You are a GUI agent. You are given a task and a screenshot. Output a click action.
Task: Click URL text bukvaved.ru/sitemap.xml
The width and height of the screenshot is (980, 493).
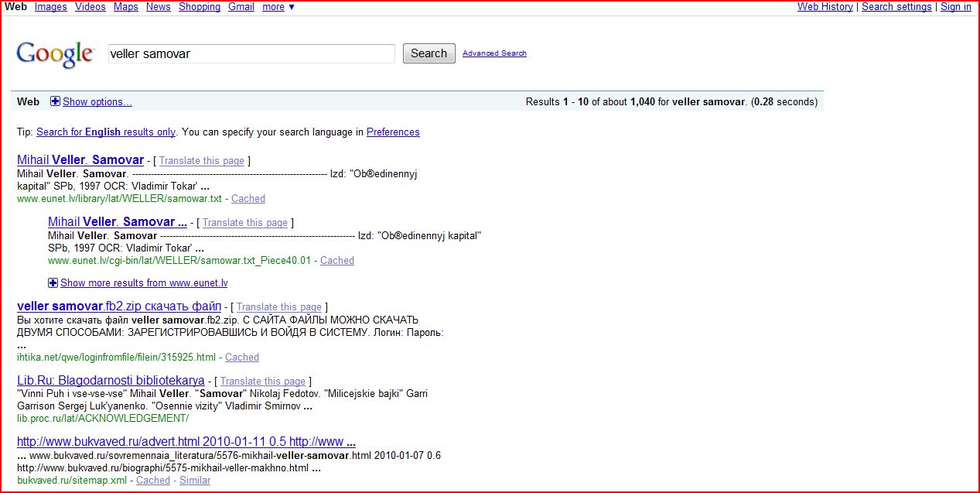(72, 481)
